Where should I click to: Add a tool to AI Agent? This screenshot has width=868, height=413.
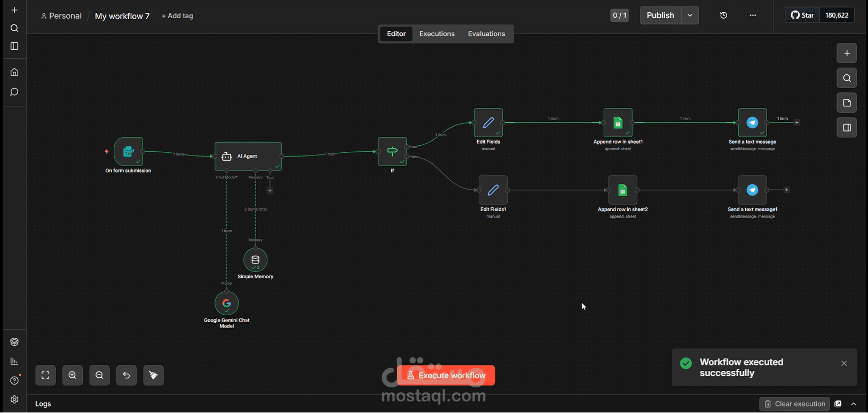click(270, 191)
